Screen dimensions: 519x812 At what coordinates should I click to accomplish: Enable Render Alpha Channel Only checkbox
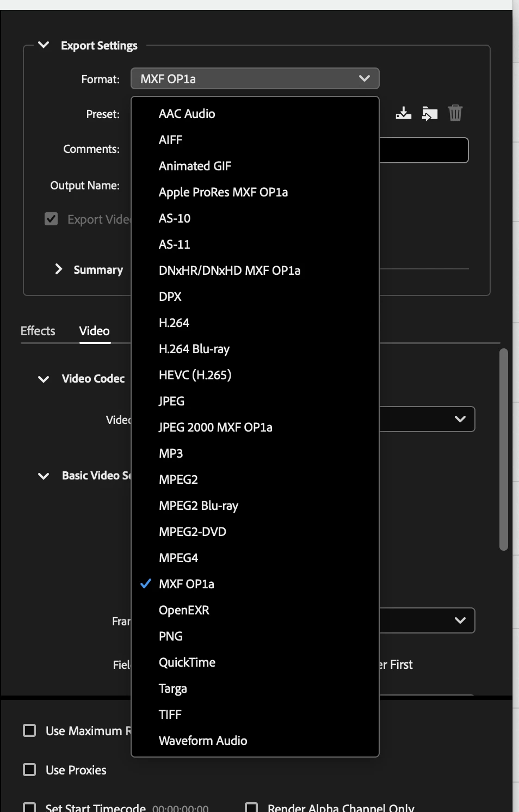coord(251,808)
